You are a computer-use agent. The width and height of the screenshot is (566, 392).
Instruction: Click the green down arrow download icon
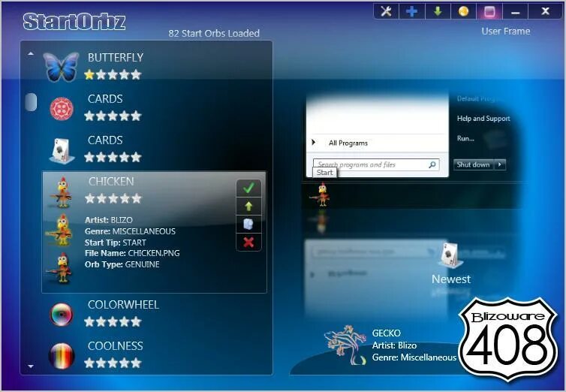[x=438, y=11]
